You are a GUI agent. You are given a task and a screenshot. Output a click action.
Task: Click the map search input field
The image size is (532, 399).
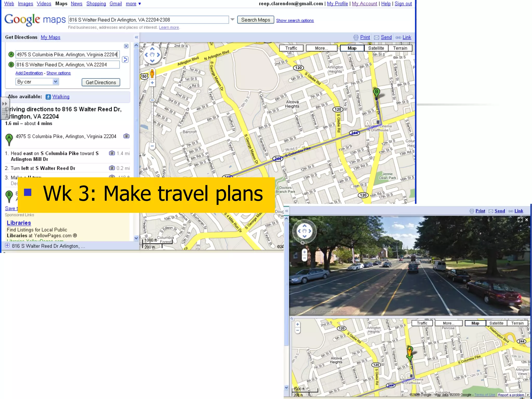pos(149,20)
